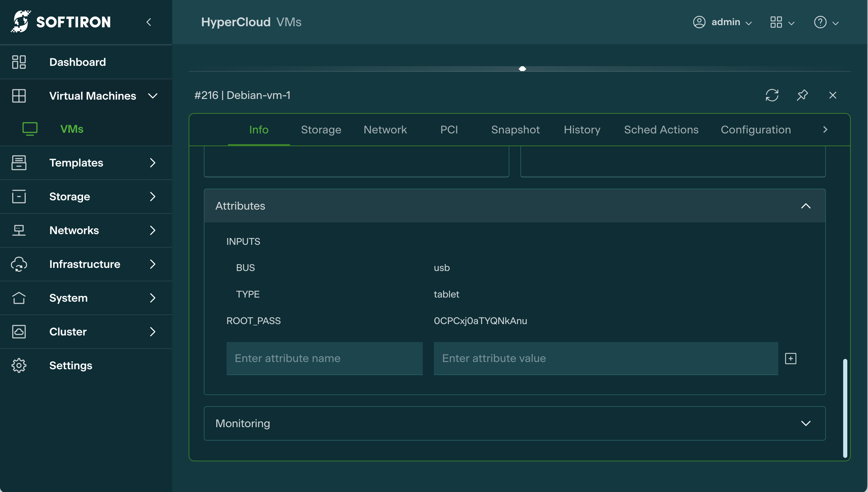Focus the Enter attribute name field
This screenshot has height=492, width=868.
click(x=324, y=359)
